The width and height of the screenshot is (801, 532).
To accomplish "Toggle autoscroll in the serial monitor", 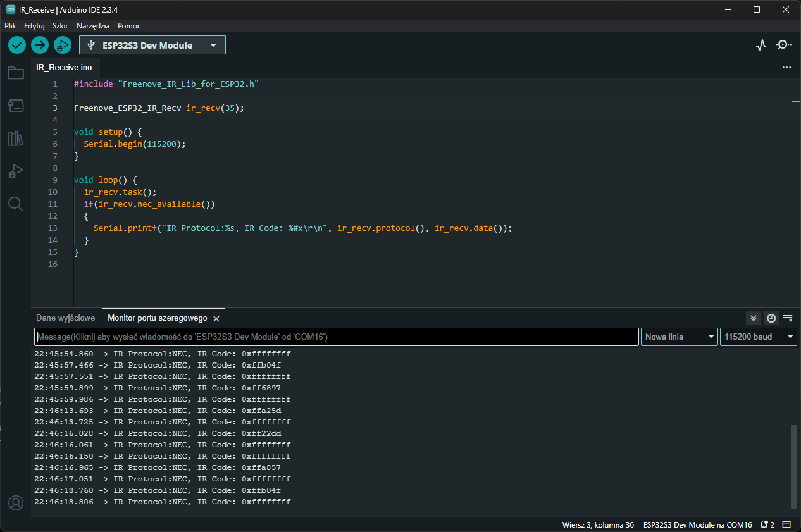I will 754,318.
